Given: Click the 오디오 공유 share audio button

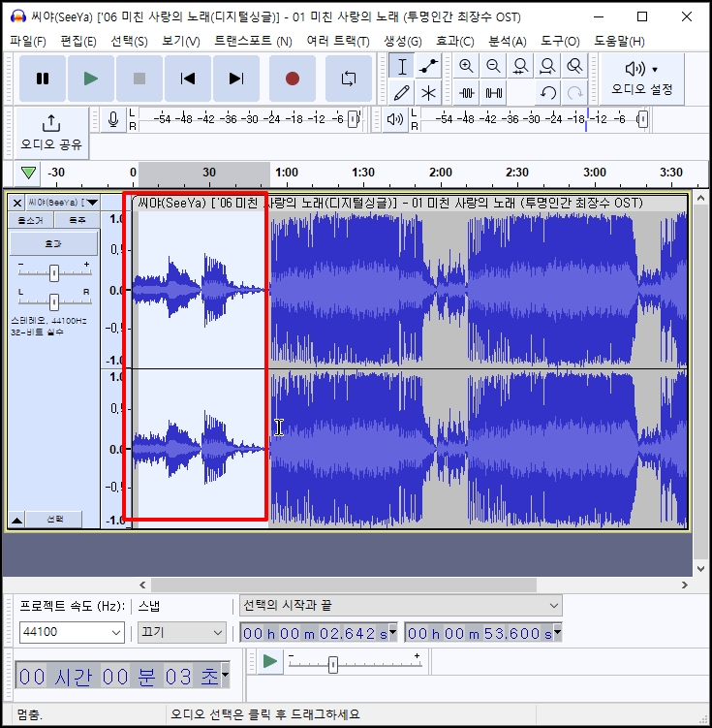Looking at the screenshot, I should tap(51, 133).
